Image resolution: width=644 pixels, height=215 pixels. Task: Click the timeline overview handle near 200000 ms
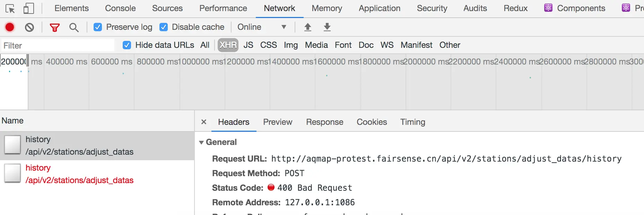coord(28,61)
